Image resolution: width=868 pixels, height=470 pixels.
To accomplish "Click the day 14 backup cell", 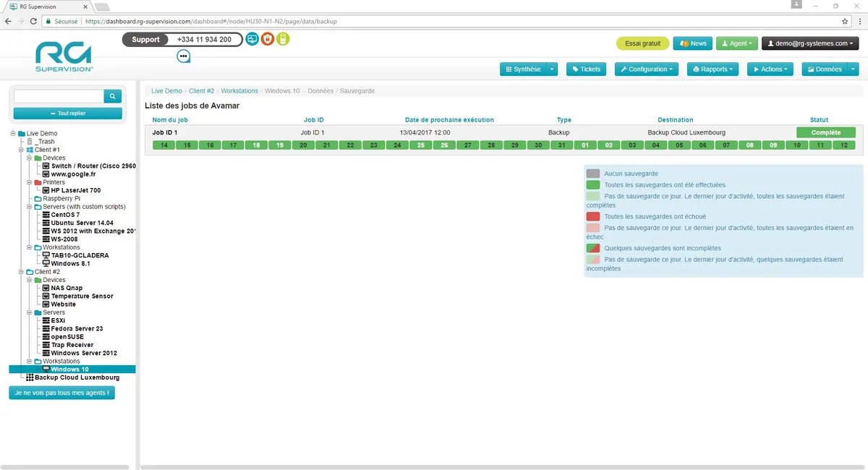I will [x=164, y=145].
